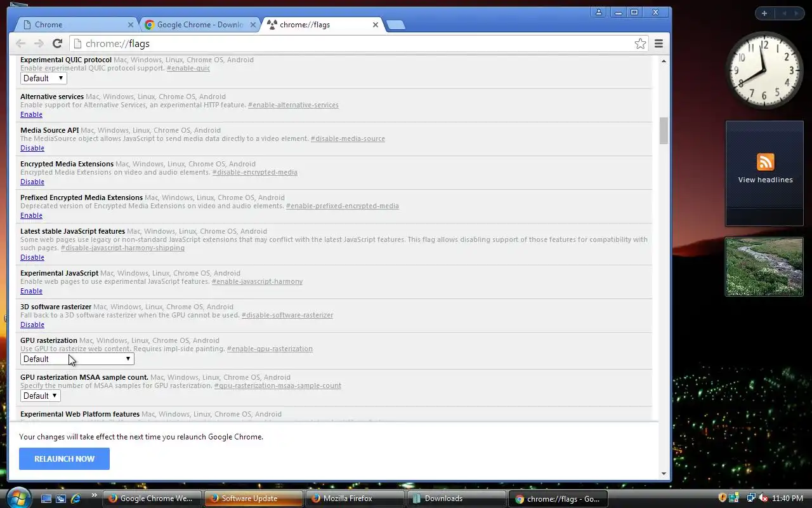Screen dimensions: 812x508
Task: Click the #disable-software-rasterizer anchor link
Action: (287, 315)
